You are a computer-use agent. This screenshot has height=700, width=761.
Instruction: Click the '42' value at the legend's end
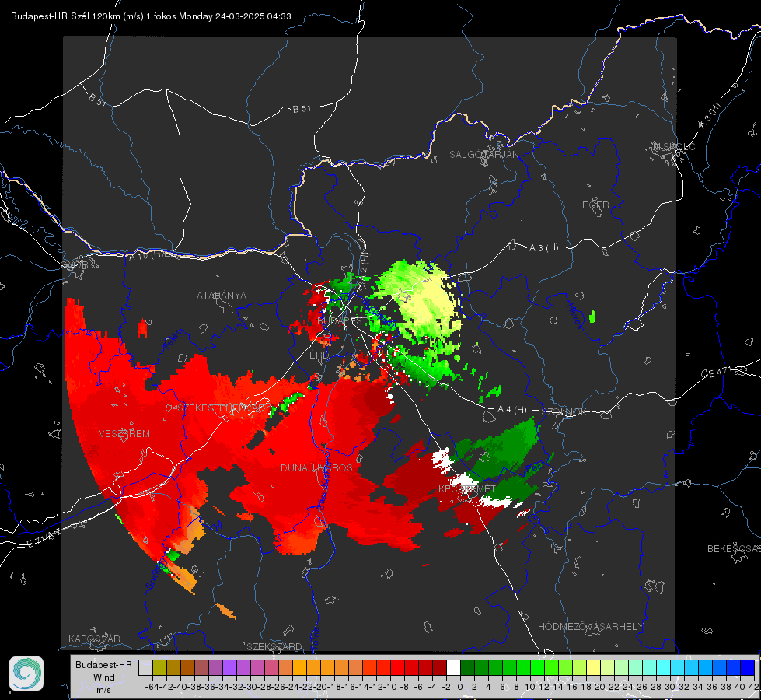(x=753, y=687)
